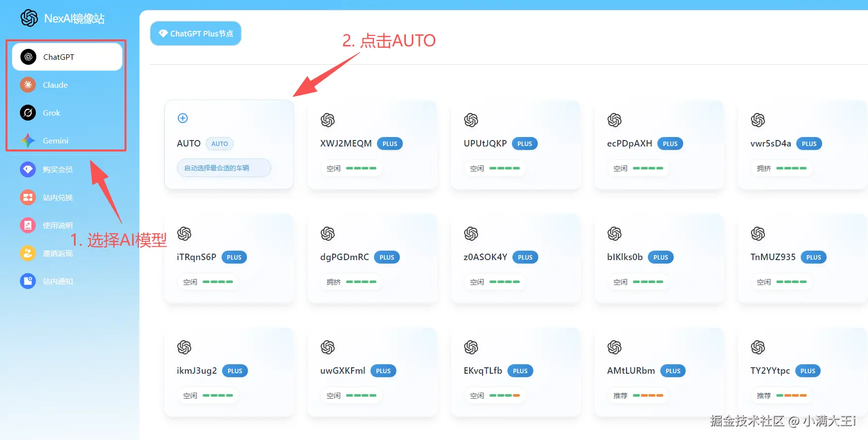This screenshot has width=868, height=440.
Task: Click the node name iTRqnS6P
Action: [196, 257]
